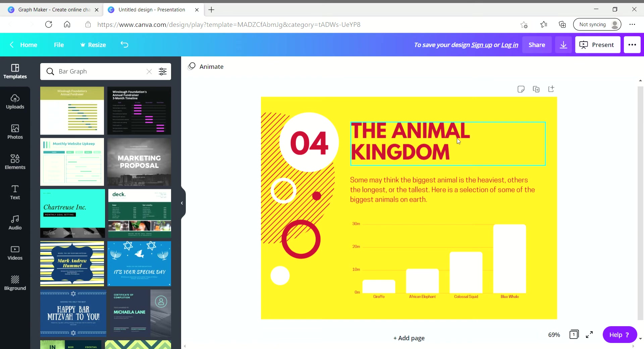
Task: Clear the Bar Graph search text
Action: coord(149,71)
